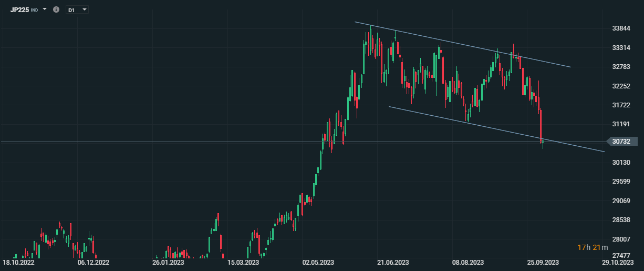Click the 28538 price axis label

[x=621, y=219]
